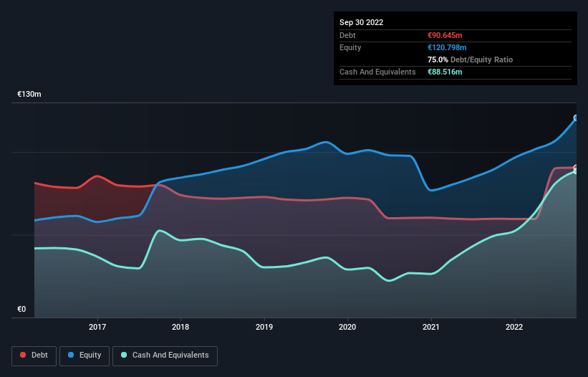The width and height of the screenshot is (588, 377).
Task: Toggle the Equity series legend button
Action: click(x=85, y=355)
